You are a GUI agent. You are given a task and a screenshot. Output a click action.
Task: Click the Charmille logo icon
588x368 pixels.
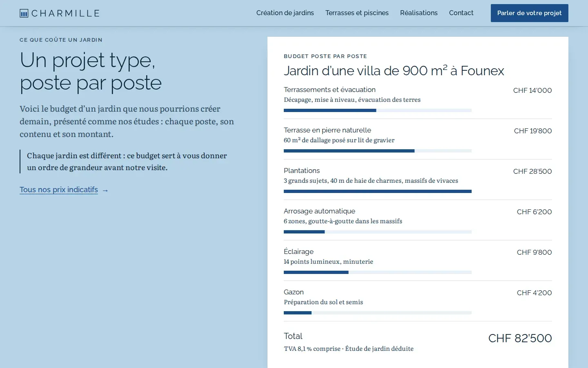pos(24,13)
